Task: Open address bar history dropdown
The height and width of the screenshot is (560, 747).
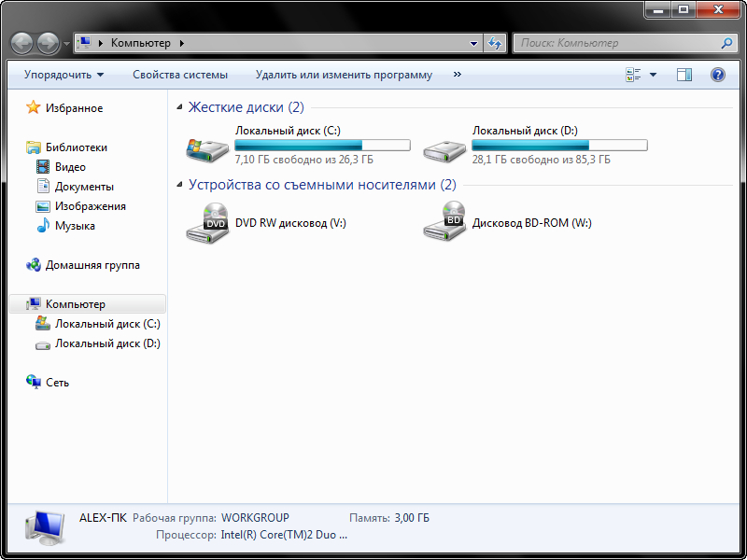Action: [x=473, y=43]
